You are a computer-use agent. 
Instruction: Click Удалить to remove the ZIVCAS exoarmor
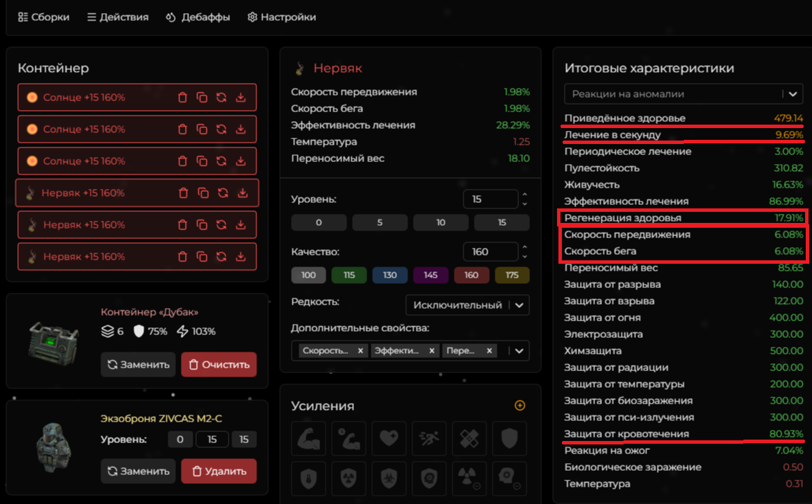click(219, 471)
